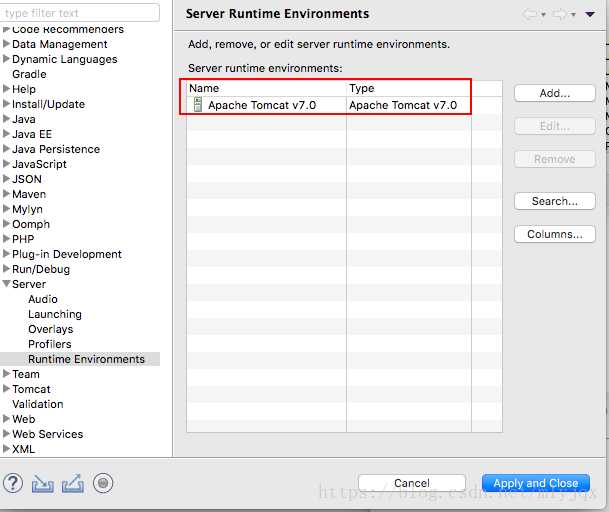609x512 pixels.
Task: Expand the Dynamic Languages node
Action: tap(6, 59)
